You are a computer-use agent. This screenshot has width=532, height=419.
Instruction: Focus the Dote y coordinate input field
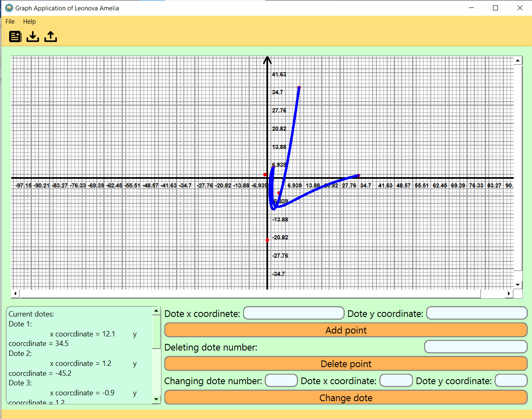point(476,313)
